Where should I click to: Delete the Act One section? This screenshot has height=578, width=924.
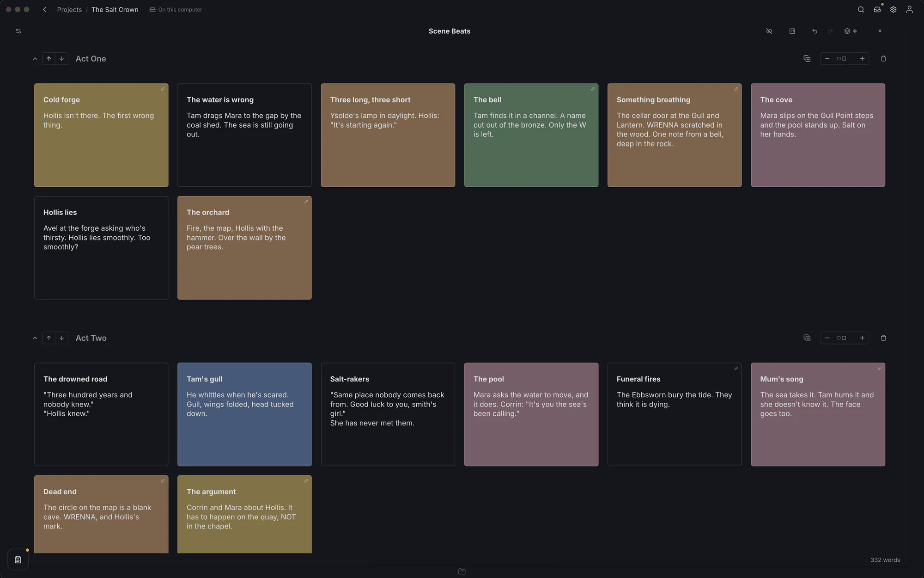tap(883, 59)
